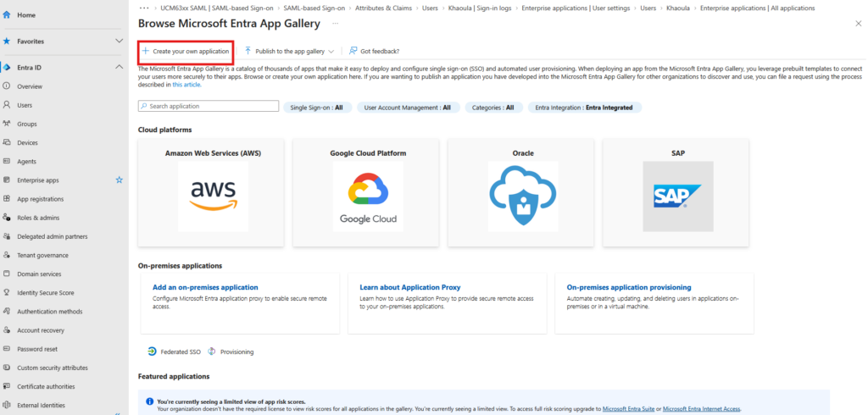Open Agents in the sidebar

[26, 162]
